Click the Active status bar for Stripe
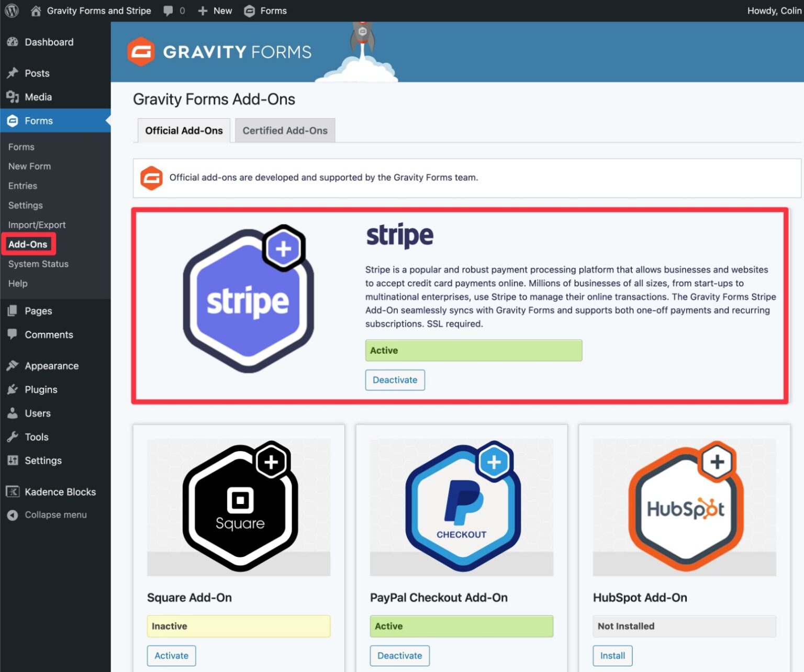Screen dimensions: 804x672 pyautogui.click(x=473, y=350)
